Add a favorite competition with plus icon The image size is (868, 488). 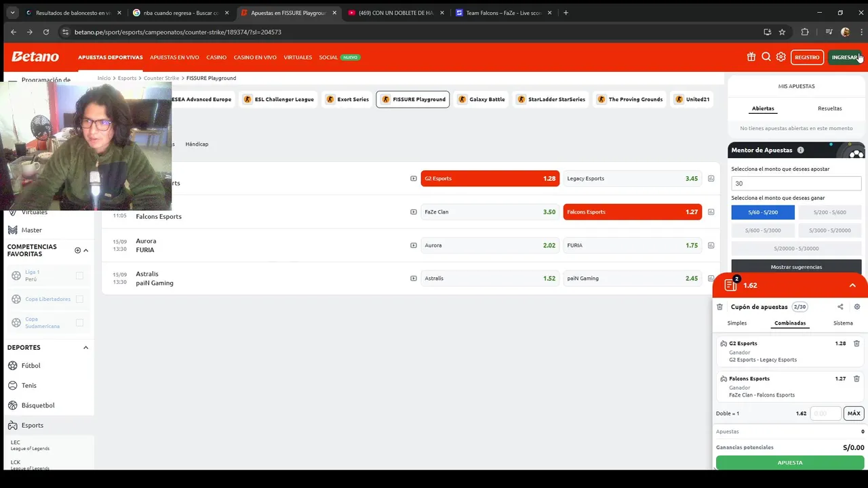[77, 250]
